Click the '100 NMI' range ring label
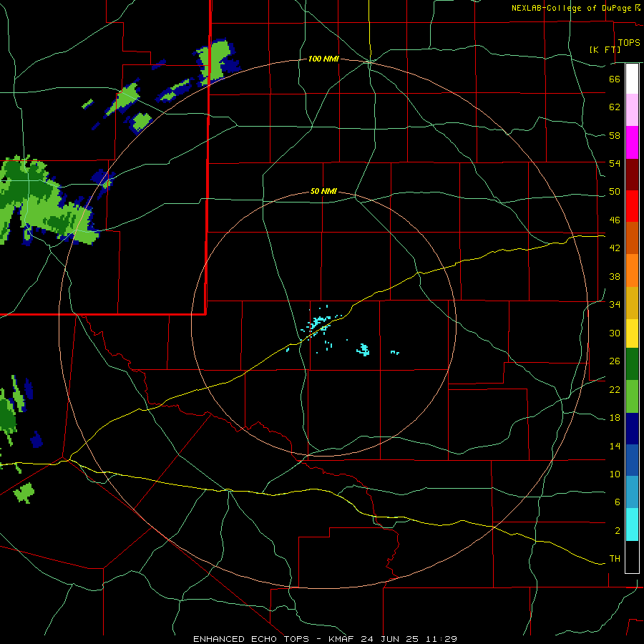Viewport: 644px width, 644px height. click(x=323, y=59)
